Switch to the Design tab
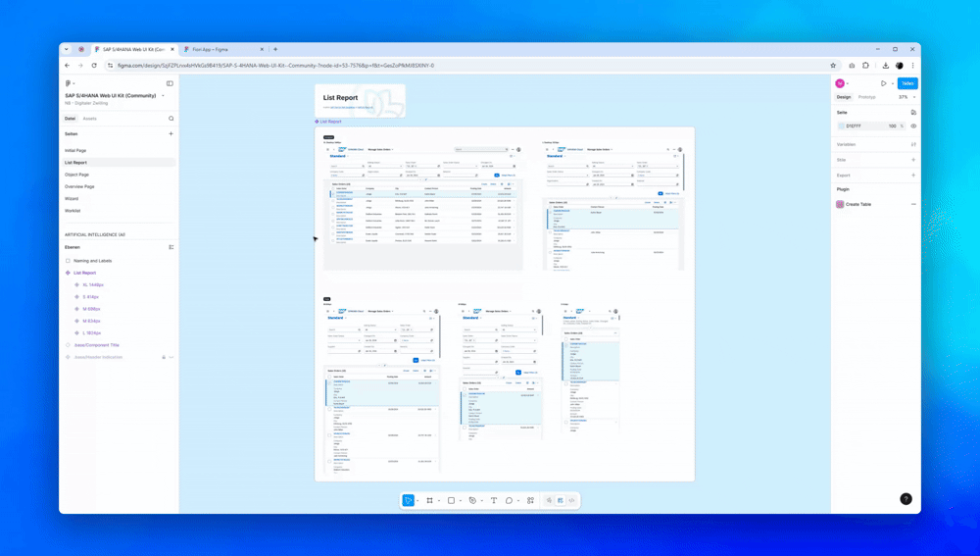980x556 pixels. [x=844, y=97]
